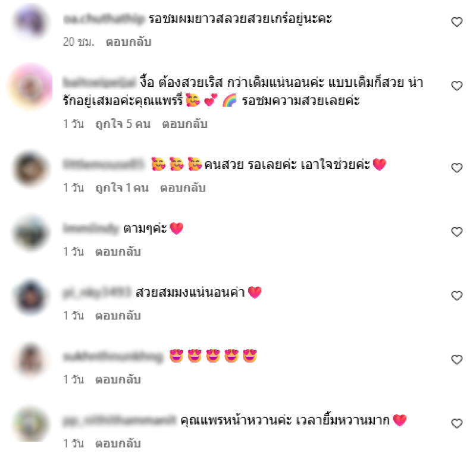
Task: Reply to the heart-eyes emoji comment
Action: pyautogui.click(x=118, y=380)
